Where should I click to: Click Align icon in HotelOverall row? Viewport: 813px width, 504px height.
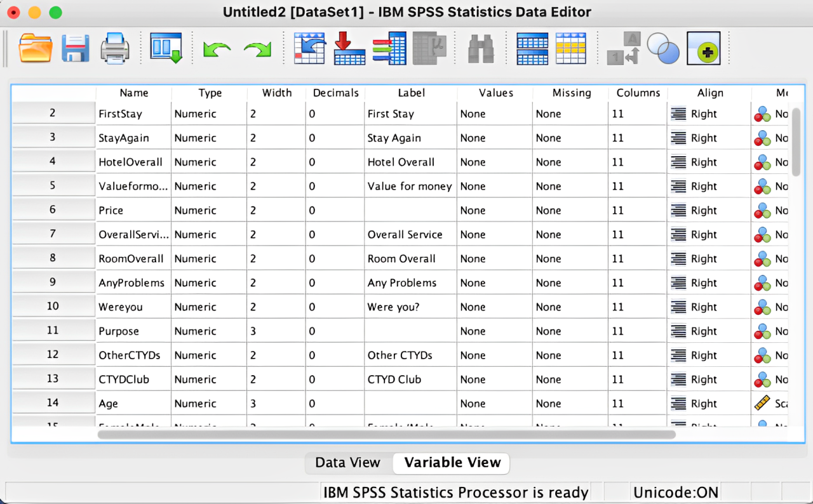pos(679,162)
